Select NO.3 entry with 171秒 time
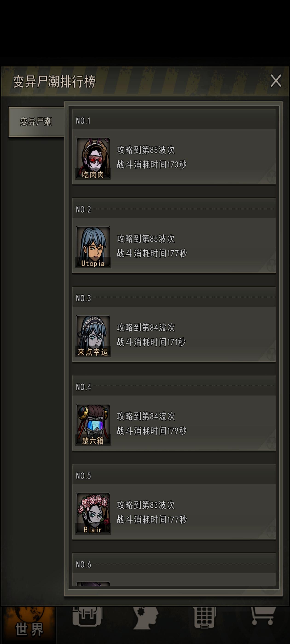Image resolution: width=290 pixels, height=644 pixels. 174,325
